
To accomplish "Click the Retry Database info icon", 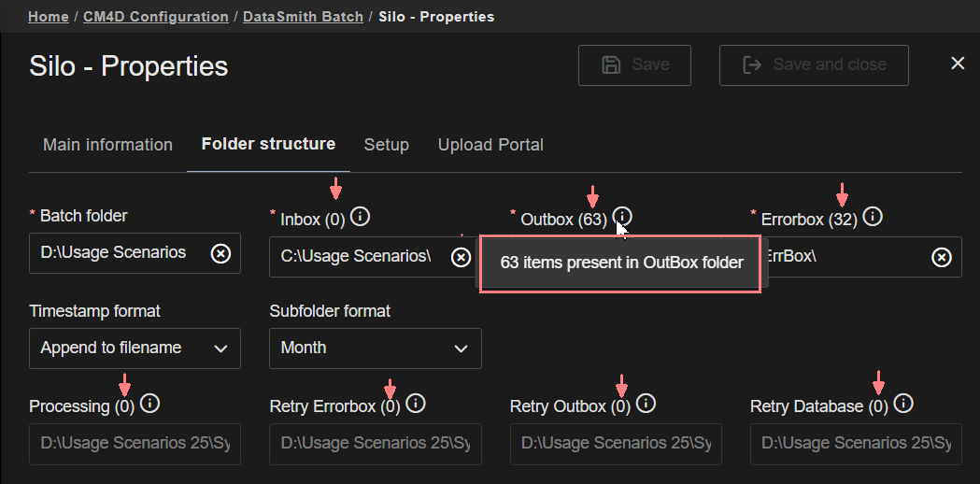I will coord(903,405).
